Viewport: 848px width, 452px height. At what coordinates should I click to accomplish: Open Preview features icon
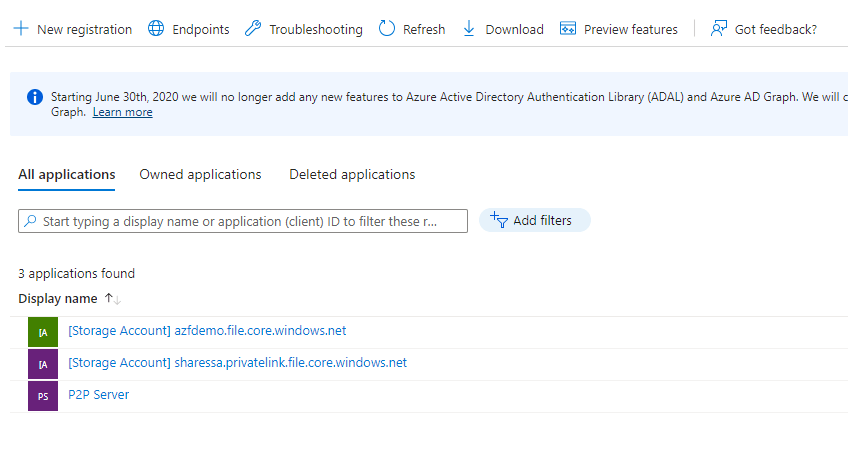[568, 29]
